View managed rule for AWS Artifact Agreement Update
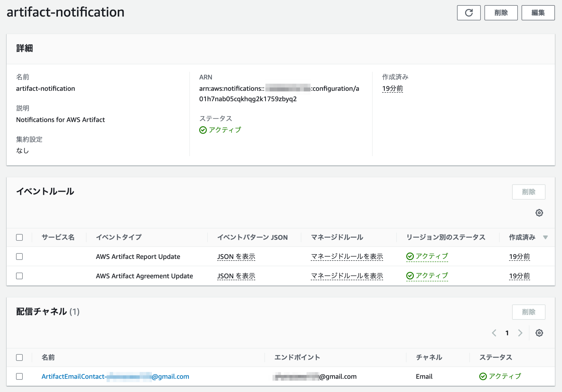 tap(347, 276)
